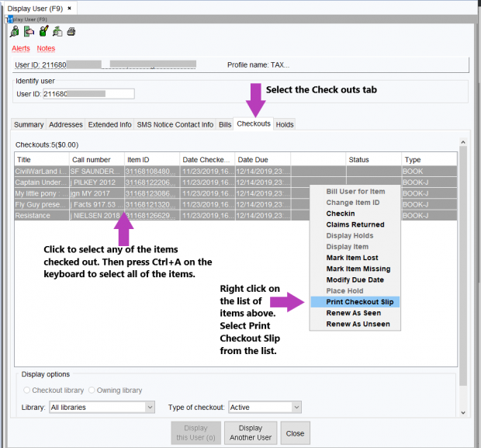
Task: Select the My little pony row
Action: [236, 193]
